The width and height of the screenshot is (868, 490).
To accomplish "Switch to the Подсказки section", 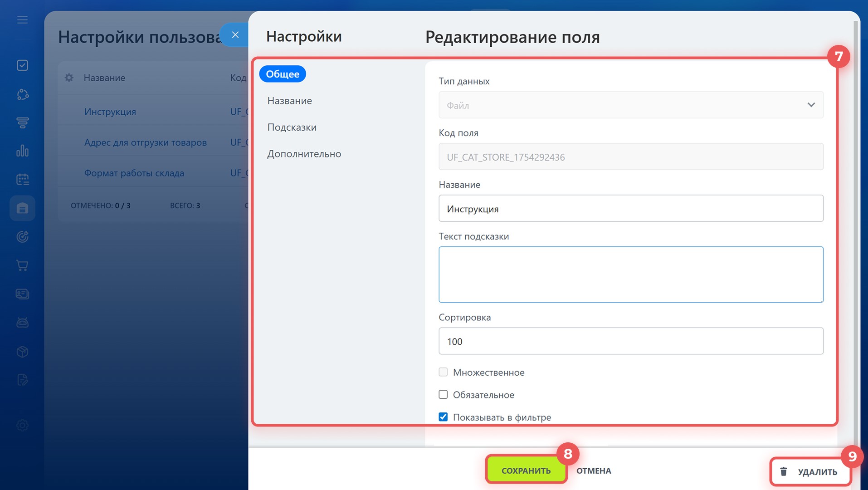I will tap(292, 127).
